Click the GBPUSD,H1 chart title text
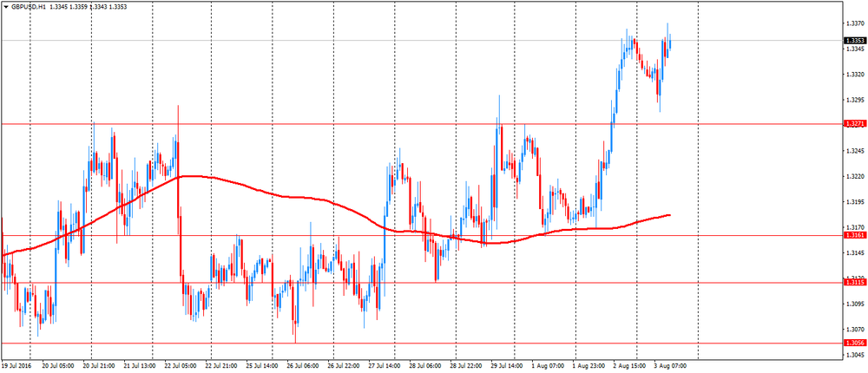This screenshot has width=868, height=373. (x=29, y=7)
